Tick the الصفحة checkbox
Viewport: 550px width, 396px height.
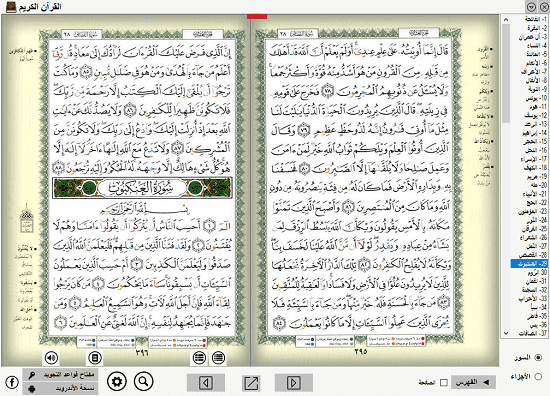[443, 382]
